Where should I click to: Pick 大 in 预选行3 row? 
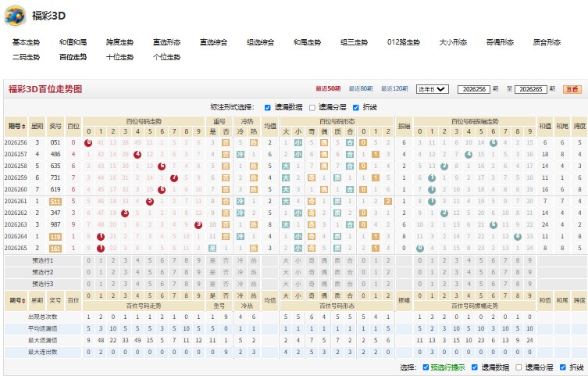[286, 284]
